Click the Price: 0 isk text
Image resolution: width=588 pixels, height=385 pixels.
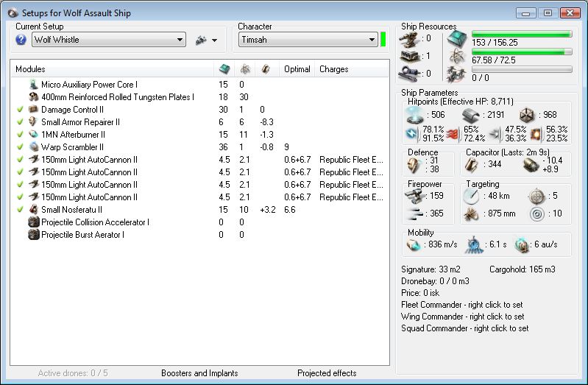420,293
